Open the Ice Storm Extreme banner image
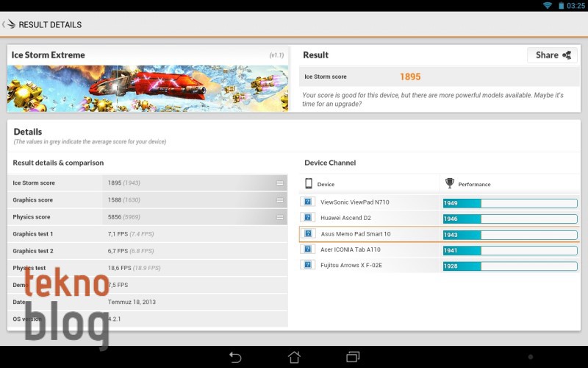 pyautogui.click(x=148, y=88)
